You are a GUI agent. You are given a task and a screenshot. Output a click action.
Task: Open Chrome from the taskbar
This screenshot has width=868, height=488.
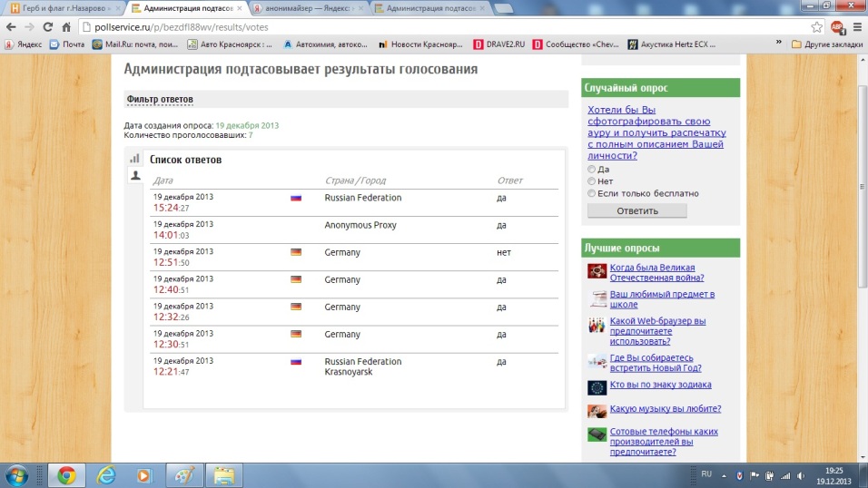[66, 476]
